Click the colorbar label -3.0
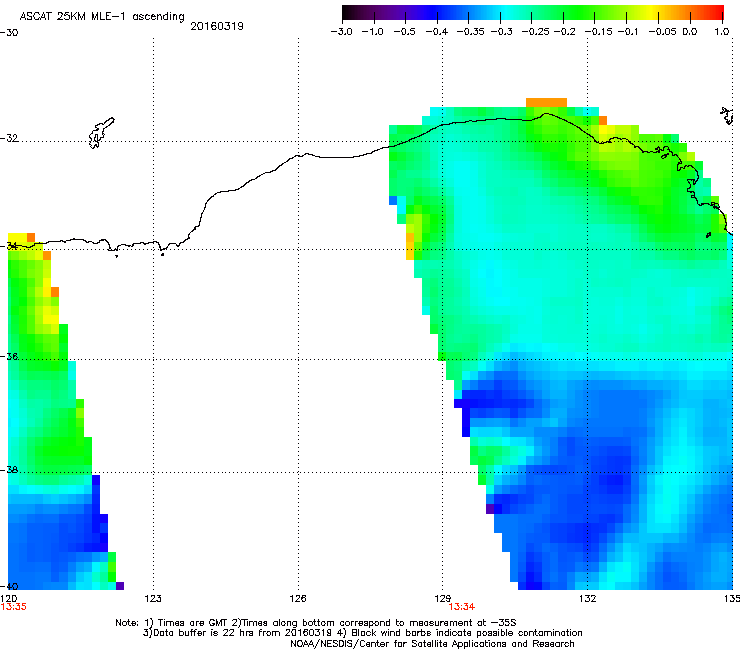Screen dimensions: 740x650 [x=341, y=32]
